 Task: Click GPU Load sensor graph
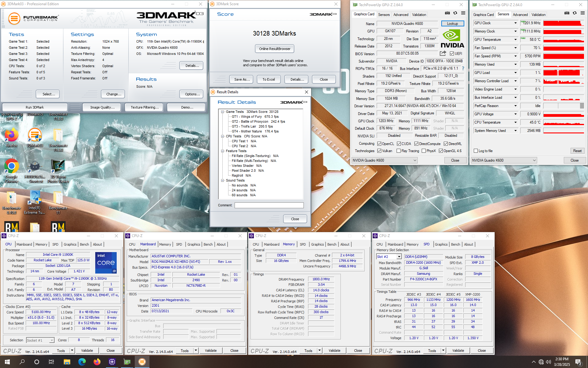coord(563,73)
